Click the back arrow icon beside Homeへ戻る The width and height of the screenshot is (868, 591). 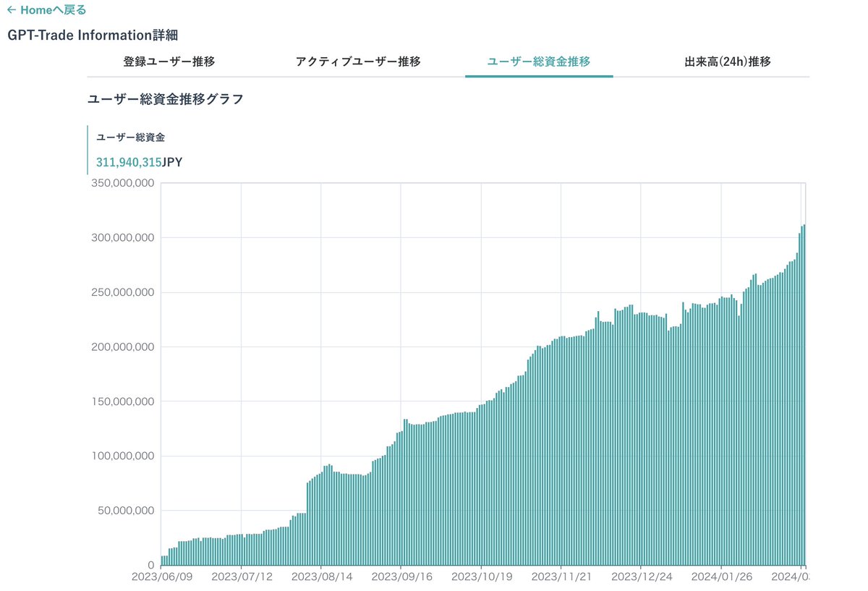click(x=12, y=10)
